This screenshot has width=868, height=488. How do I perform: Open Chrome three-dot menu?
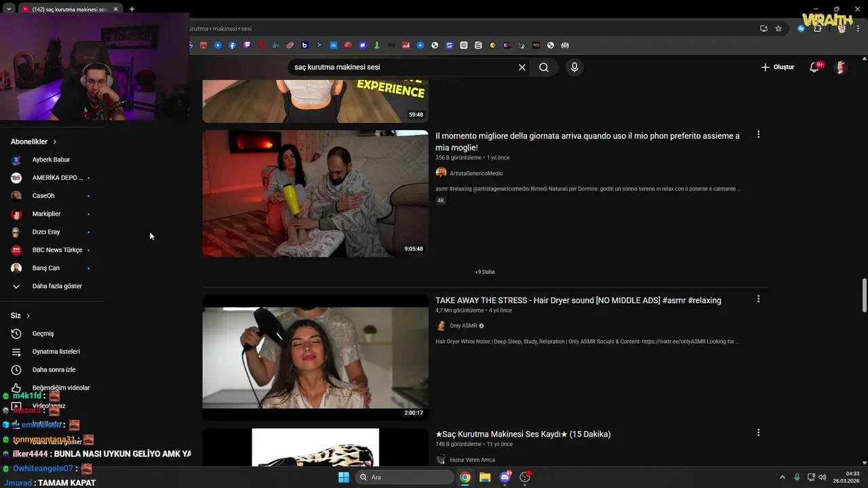pyautogui.click(x=858, y=28)
